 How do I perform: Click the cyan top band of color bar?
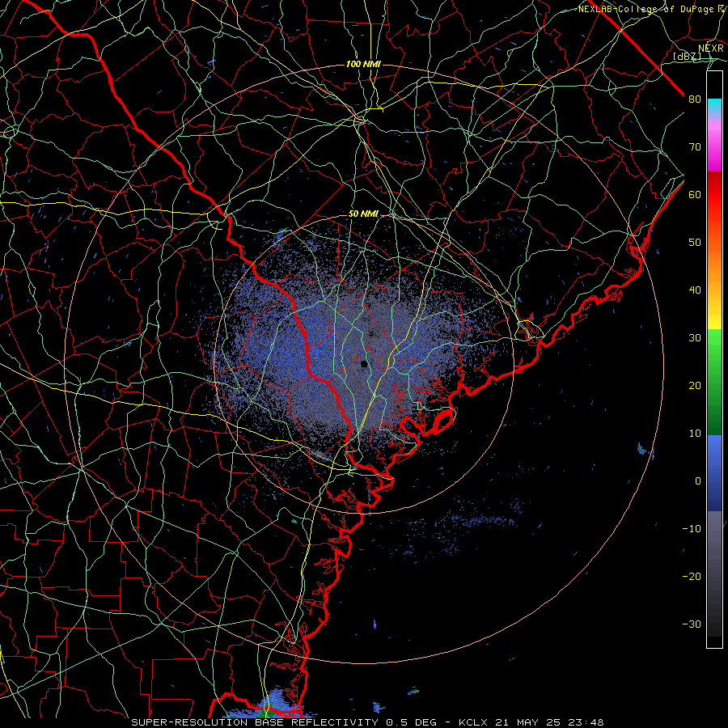[714, 106]
